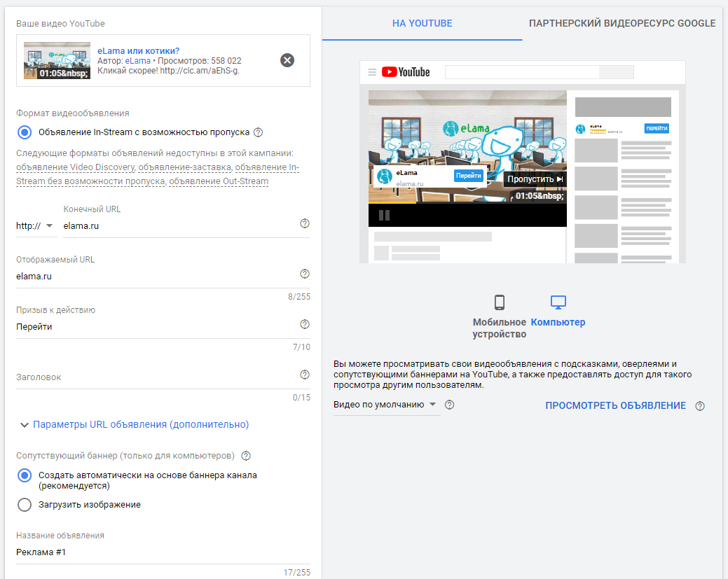This screenshot has height=579, width=728.
Task: Click help icon for Призыв к действию field
Action: point(304,325)
